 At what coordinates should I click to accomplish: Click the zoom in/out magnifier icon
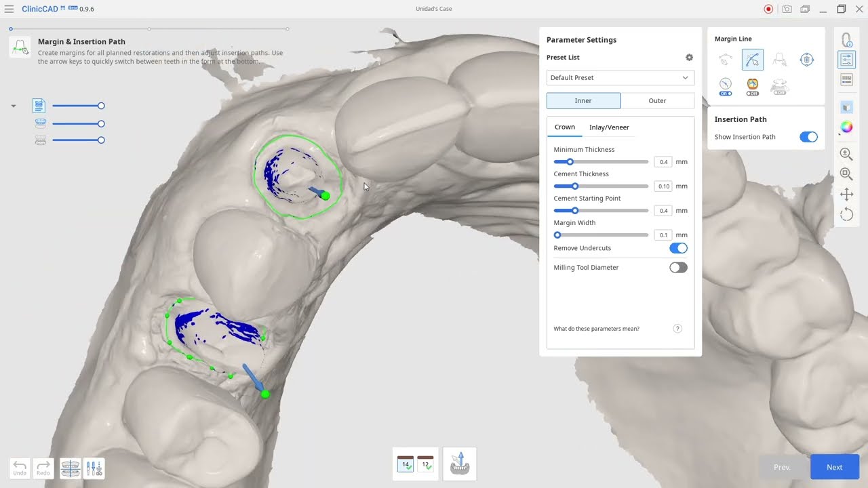[846, 155]
